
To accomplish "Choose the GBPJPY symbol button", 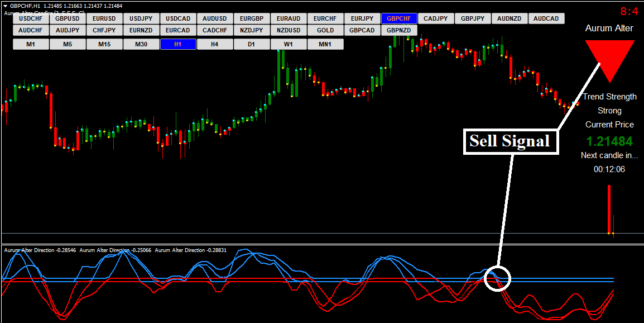I will coord(473,18).
